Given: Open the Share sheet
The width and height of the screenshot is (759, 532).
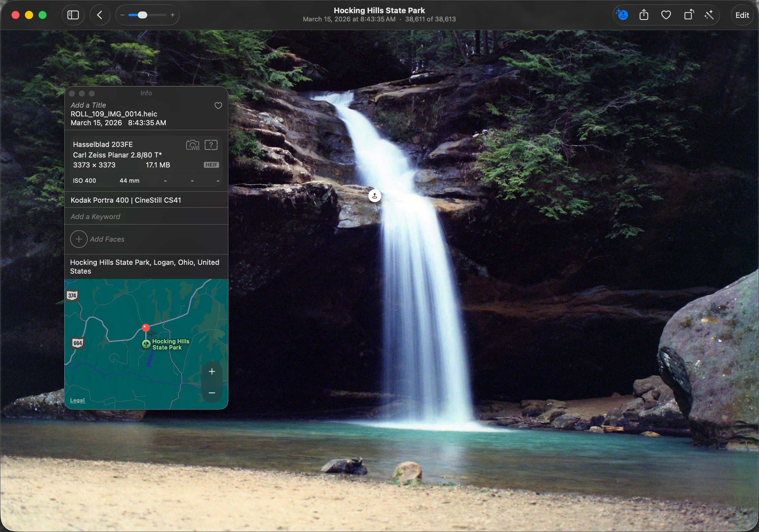Looking at the screenshot, I should 644,15.
